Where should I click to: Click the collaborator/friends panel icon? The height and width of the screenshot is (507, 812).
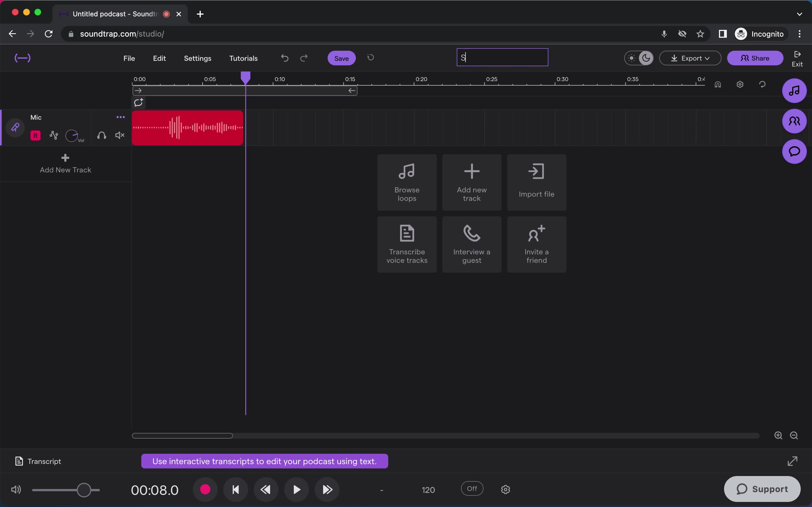[x=794, y=121]
